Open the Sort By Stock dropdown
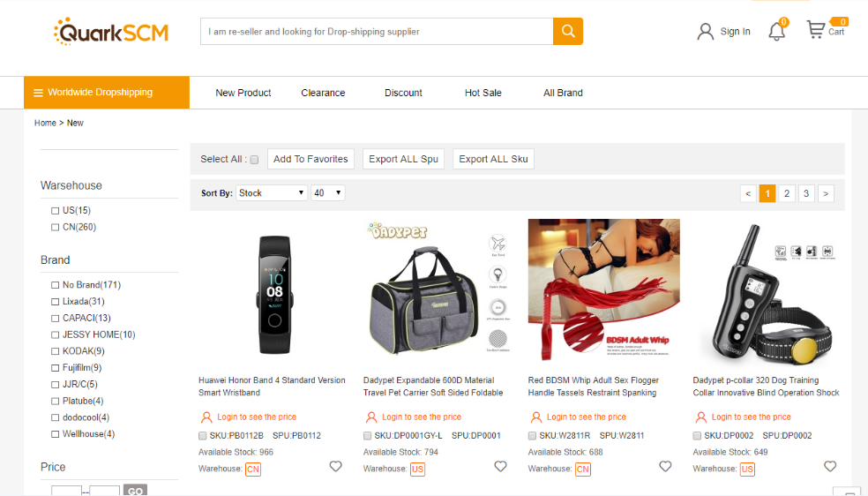The image size is (868, 496). [x=271, y=193]
